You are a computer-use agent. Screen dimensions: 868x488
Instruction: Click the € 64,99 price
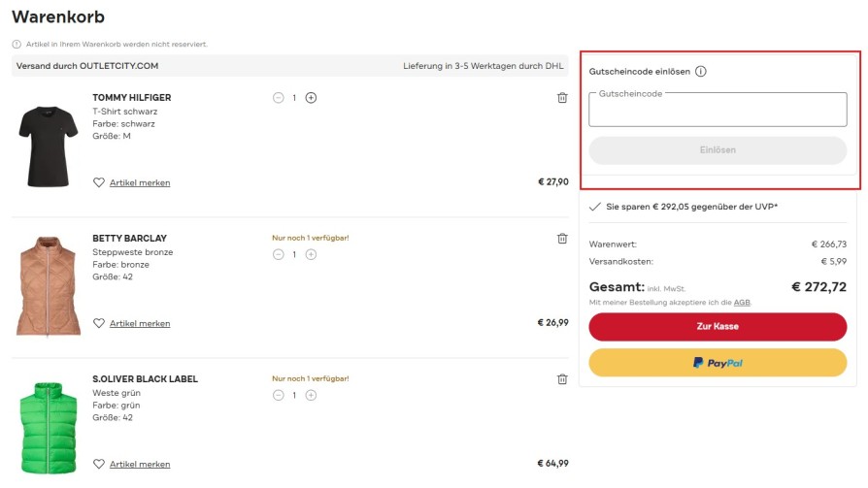click(x=553, y=463)
